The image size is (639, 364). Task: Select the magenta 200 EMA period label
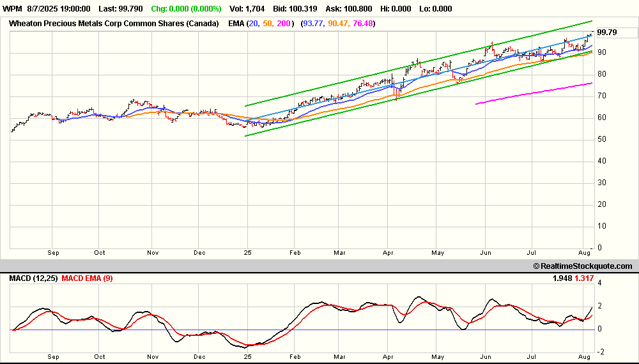pos(284,24)
